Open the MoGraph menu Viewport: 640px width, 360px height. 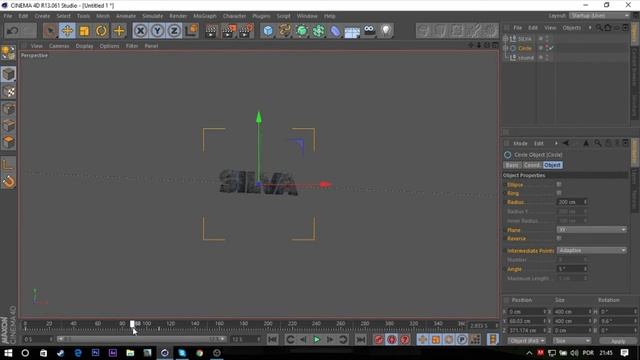[x=205, y=16]
